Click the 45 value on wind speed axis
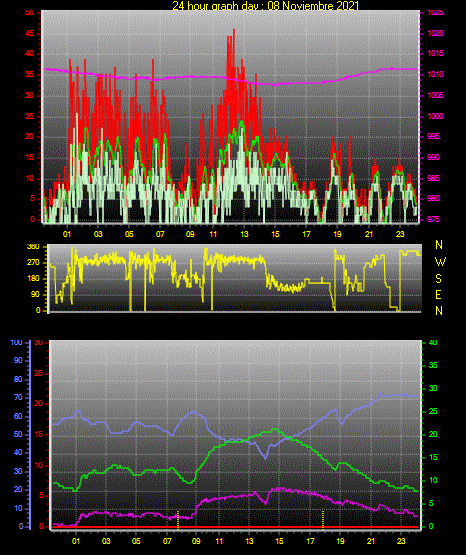The image size is (466, 555). pos(30,34)
